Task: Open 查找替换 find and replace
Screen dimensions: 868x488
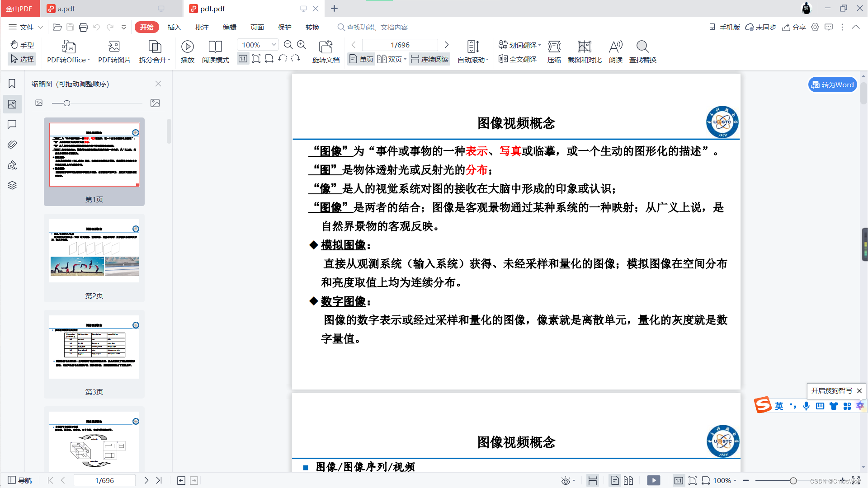Action: point(642,51)
